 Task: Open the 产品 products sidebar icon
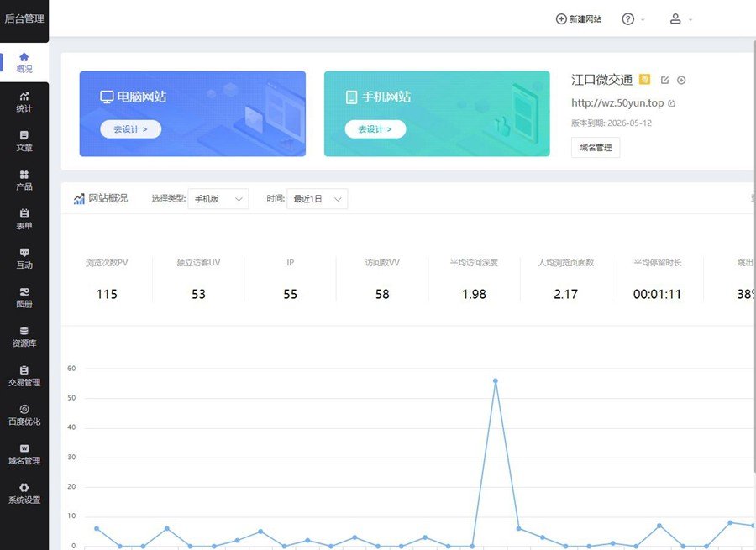pyautogui.click(x=24, y=174)
